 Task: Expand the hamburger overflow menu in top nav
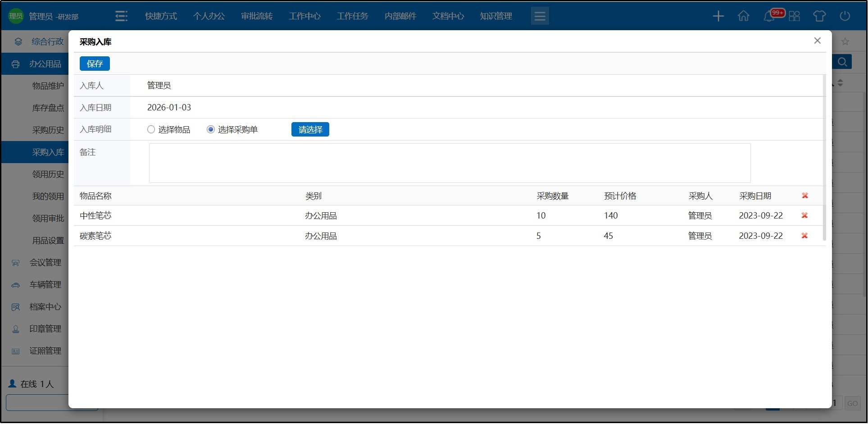[x=540, y=16]
